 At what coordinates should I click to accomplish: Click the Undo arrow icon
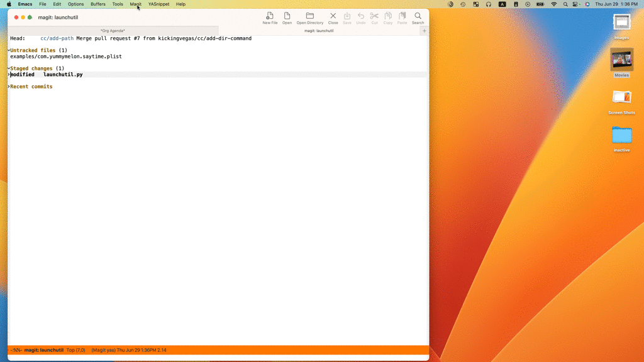[x=360, y=16]
